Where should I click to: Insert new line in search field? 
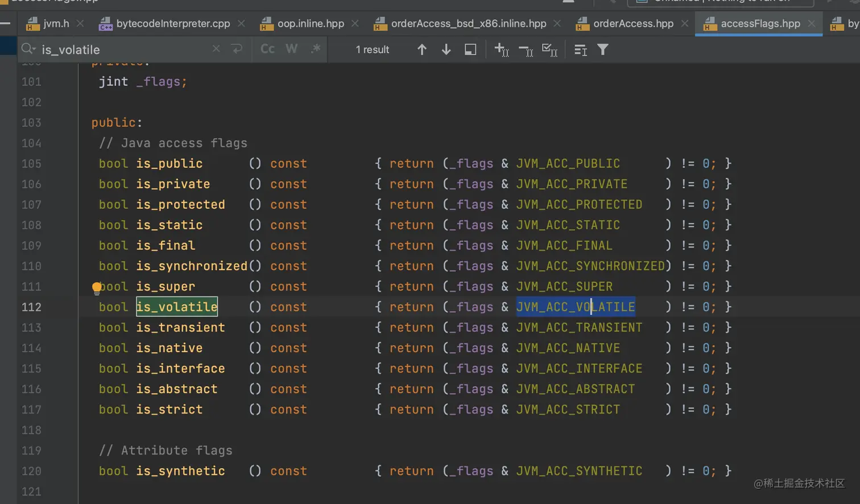[237, 49]
